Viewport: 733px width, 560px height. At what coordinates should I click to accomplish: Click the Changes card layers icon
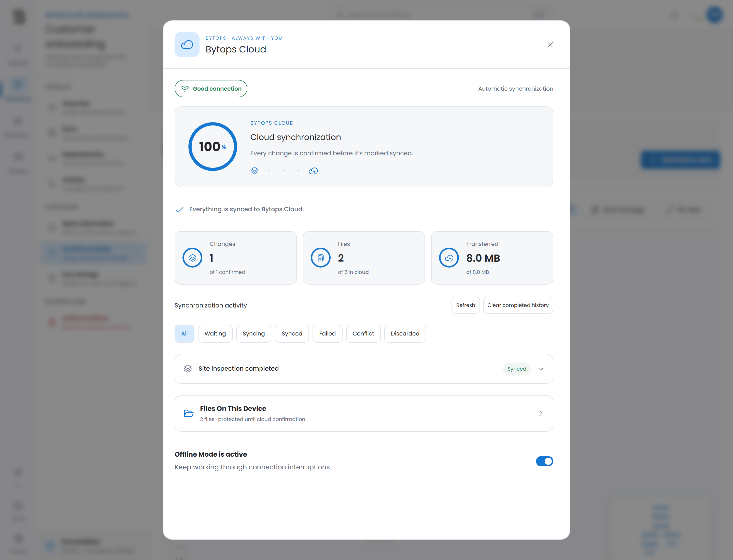[192, 258]
